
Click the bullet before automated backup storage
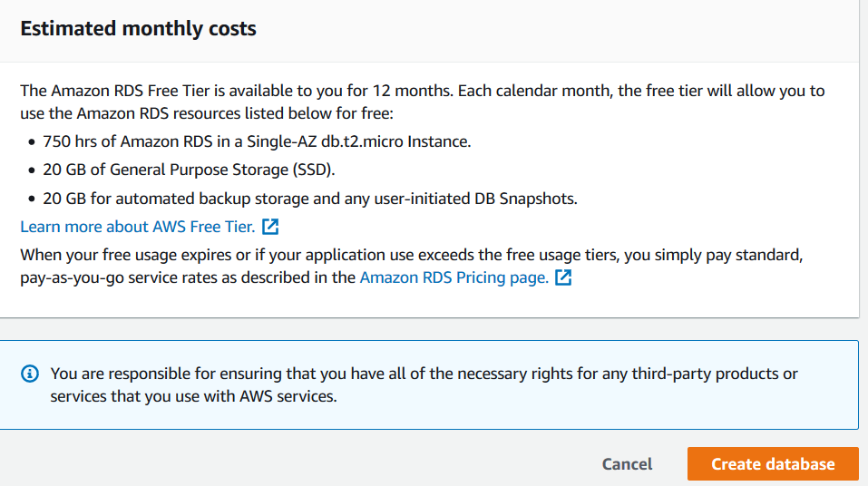pyautogui.click(x=30, y=199)
